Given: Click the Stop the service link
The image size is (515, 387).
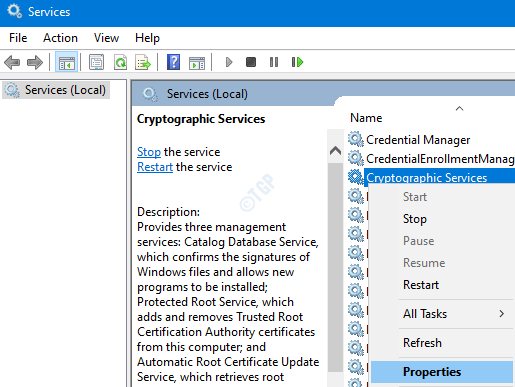Looking at the screenshot, I should [x=149, y=152].
